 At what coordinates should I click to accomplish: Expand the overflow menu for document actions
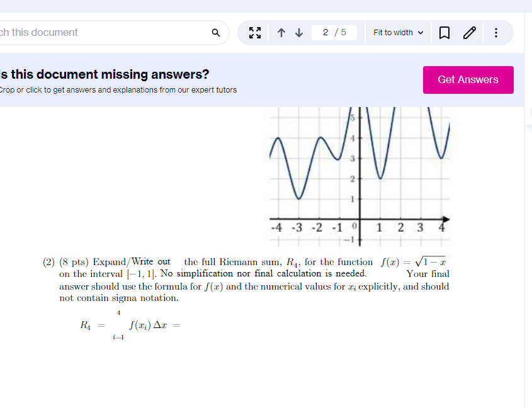[x=496, y=32]
